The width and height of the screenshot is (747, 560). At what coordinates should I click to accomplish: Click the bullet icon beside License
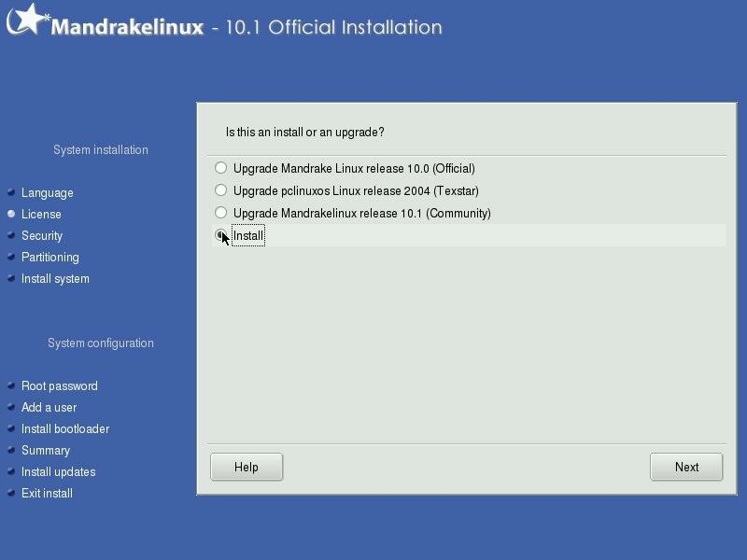pyautogui.click(x=11, y=214)
